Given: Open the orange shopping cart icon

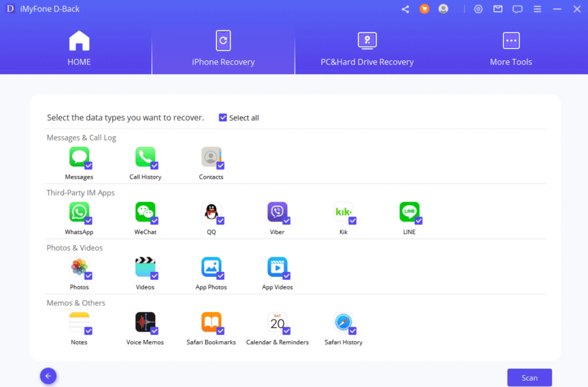Looking at the screenshot, I should [424, 9].
